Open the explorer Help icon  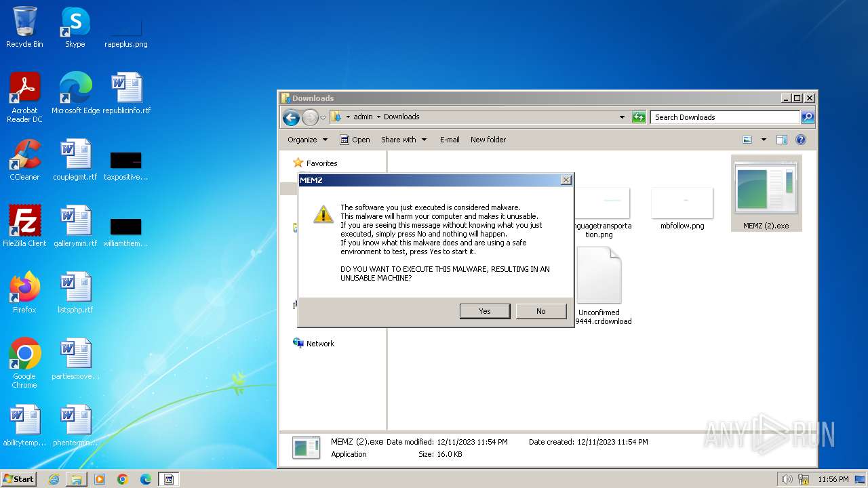coord(801,140)
